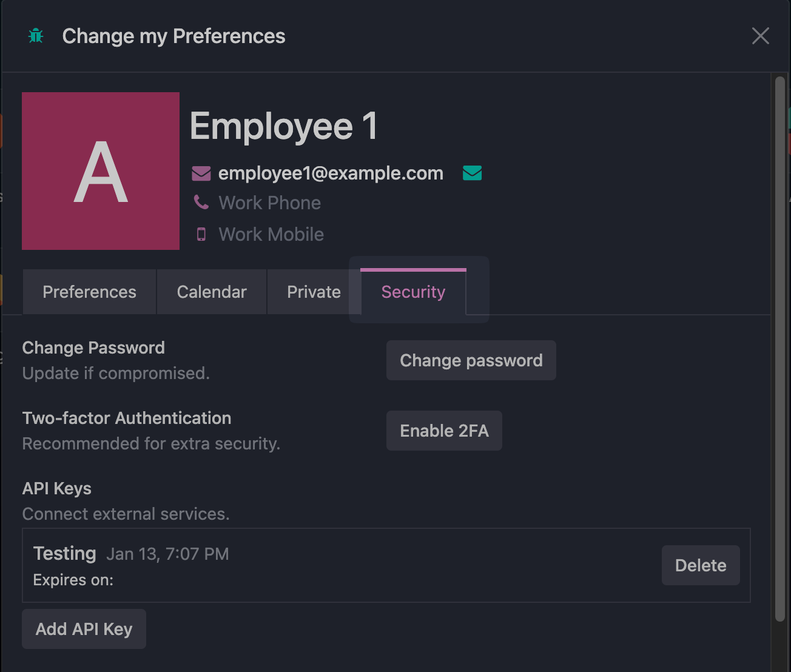This screenshot has height=672, width=791.
Task: Click the dialog's vertical scrollbar
Action: coord(780,349)
